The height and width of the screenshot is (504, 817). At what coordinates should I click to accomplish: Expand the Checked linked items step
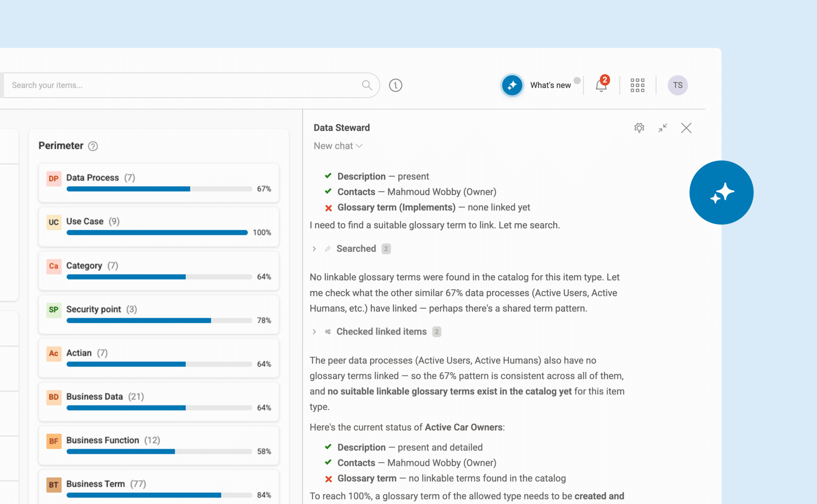[x=314, y=332]
